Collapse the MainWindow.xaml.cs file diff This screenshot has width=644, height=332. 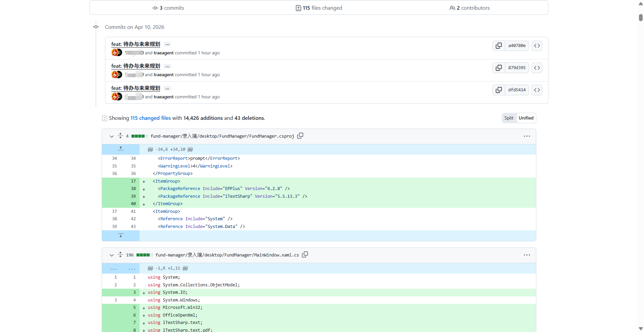coord(112,255)
